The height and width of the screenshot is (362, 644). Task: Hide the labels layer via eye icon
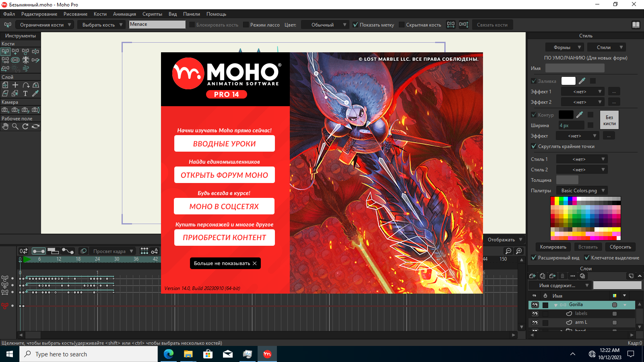point(535,314)
